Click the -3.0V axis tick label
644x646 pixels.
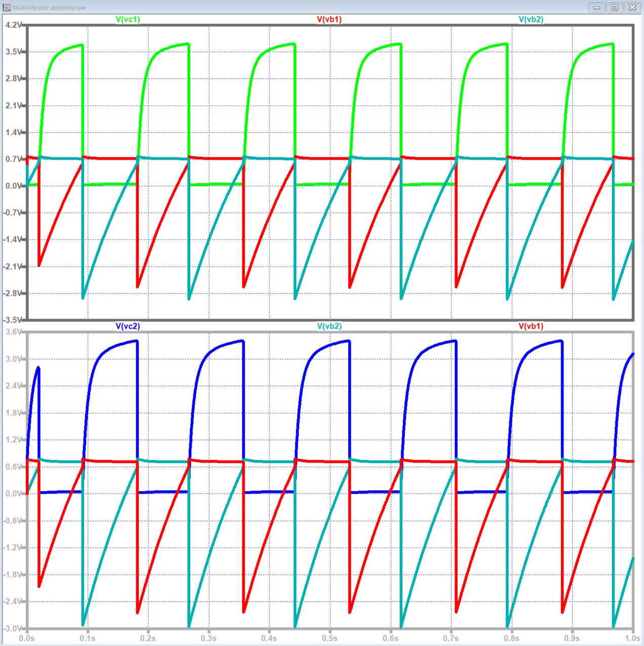[x=13, y=628]
